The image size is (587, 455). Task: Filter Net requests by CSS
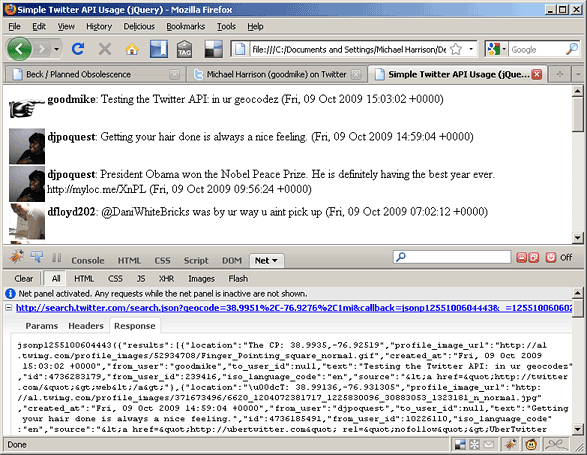[115, 279]
